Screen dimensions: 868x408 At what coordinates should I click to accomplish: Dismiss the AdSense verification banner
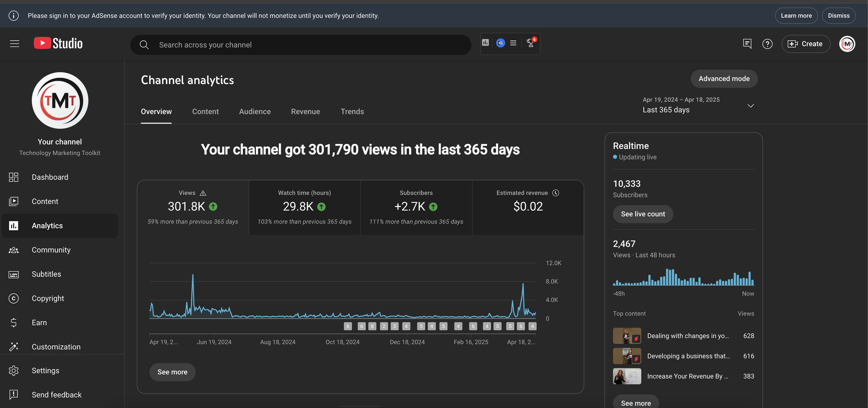838,16
